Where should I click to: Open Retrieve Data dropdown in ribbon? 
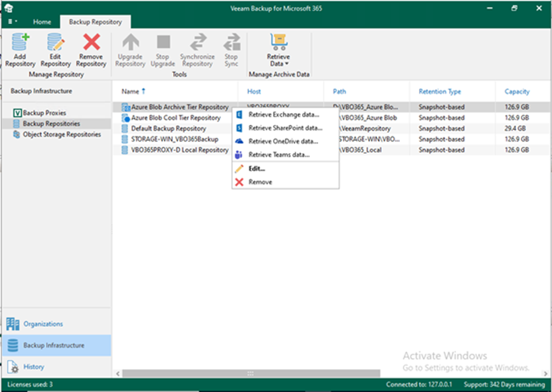click(278, 50)
